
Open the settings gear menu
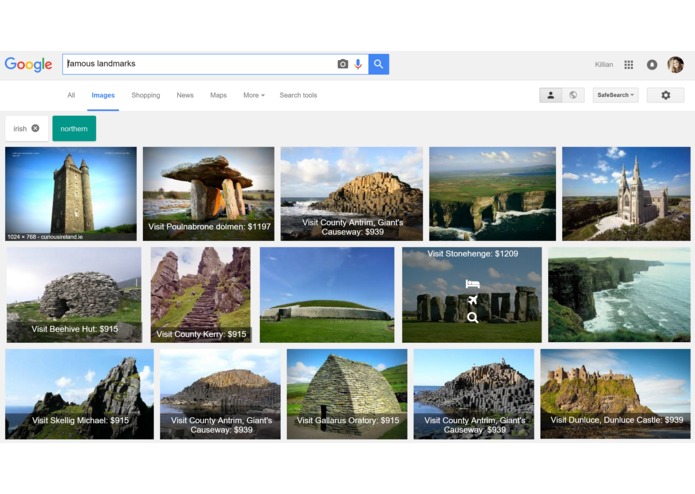point(666,95)
